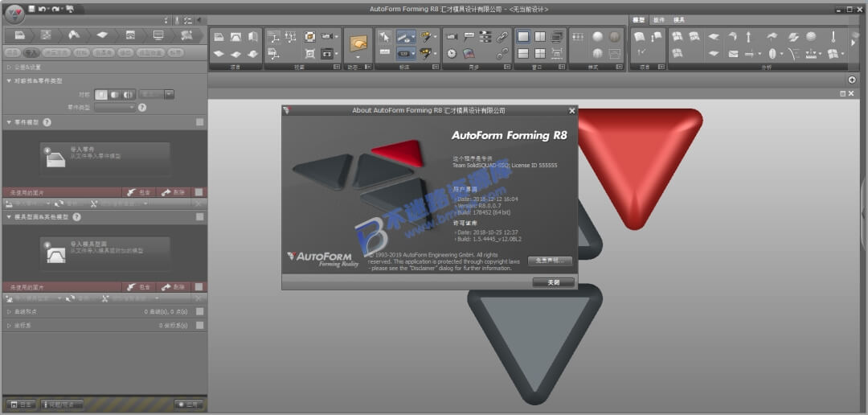
Task: Click the question mark help beside part-type dropdown
Action: (142, 108)
